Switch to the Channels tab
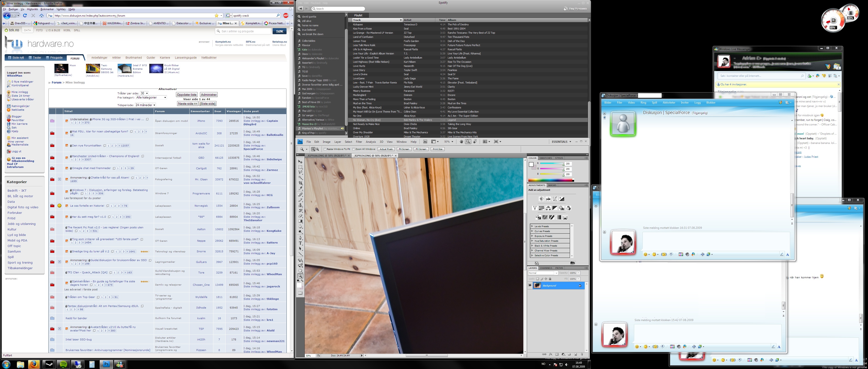 (546, 268)
